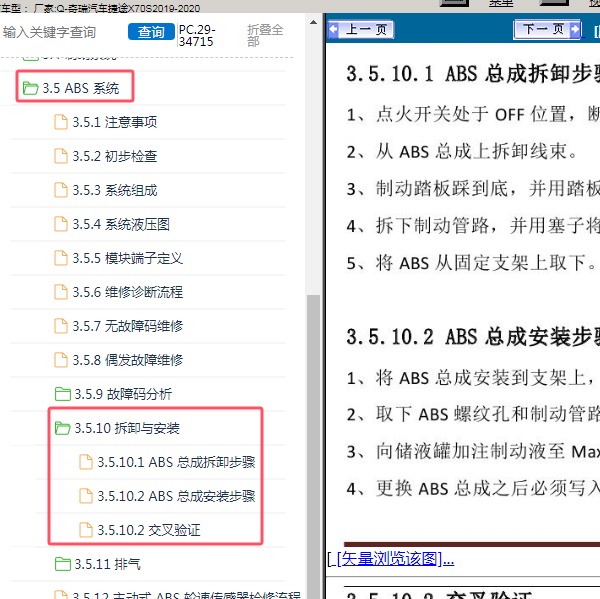Click step 2、从 ABS 总成上拆卸线束

463,152
